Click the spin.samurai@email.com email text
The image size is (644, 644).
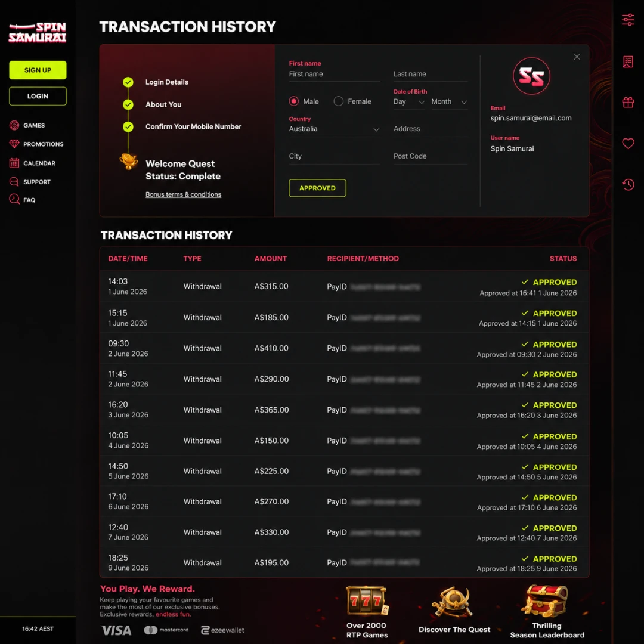point(531,118)
